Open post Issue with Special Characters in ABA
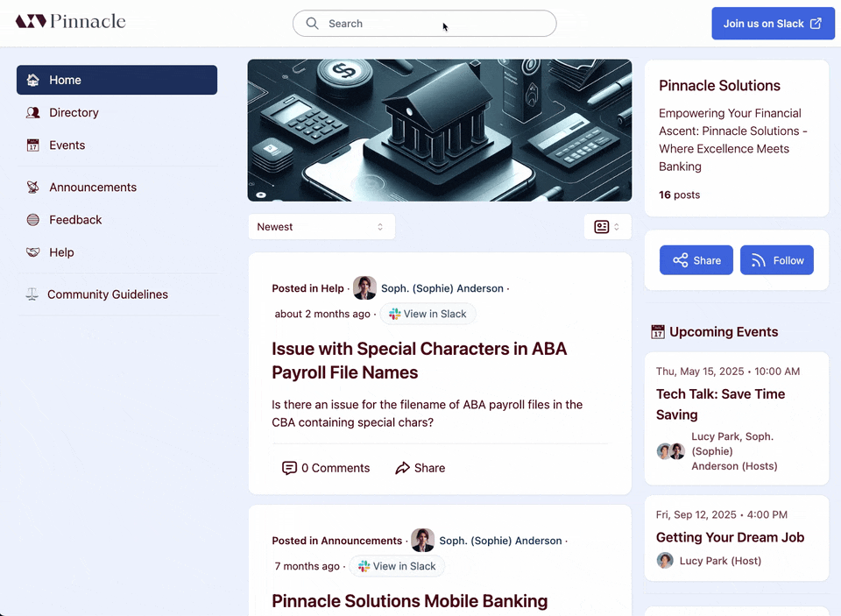Image resolution: width=841 pixels, height=616 pixels. tap(419, 361)
